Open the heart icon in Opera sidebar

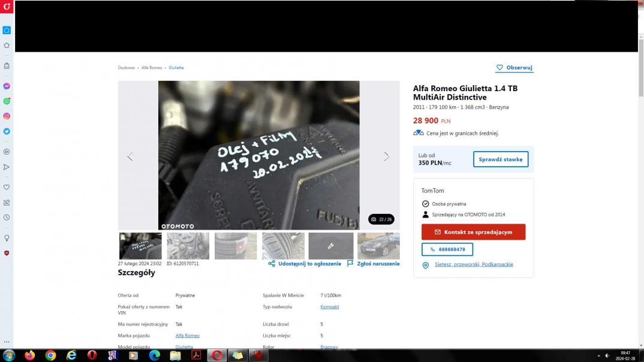(x=7, y=187)
